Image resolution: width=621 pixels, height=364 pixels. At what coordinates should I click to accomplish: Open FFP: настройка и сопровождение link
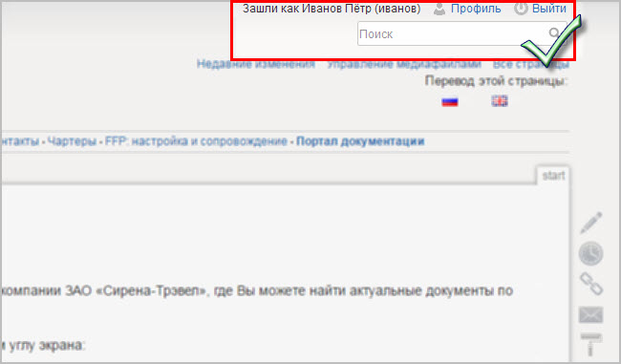(x=196, y=141)
